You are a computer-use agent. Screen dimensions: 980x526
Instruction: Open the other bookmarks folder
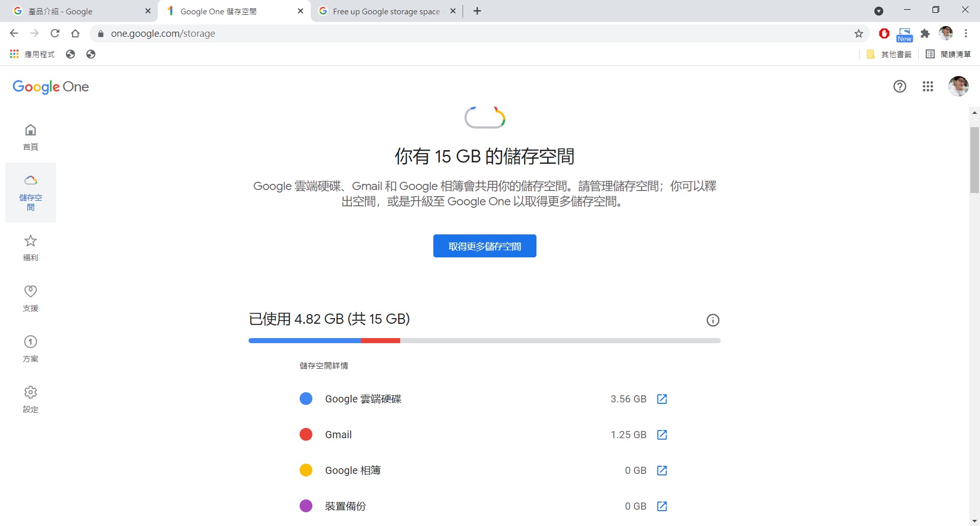pos(889,54)
